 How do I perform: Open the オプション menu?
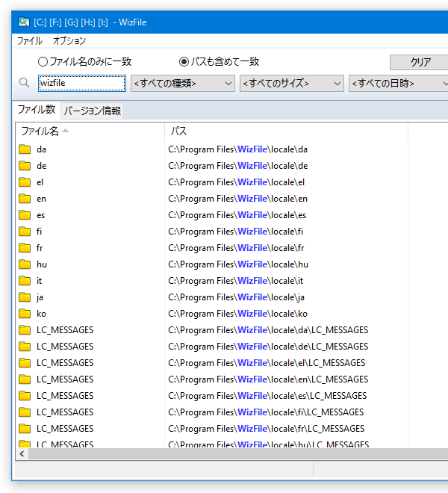coord(69,41)
